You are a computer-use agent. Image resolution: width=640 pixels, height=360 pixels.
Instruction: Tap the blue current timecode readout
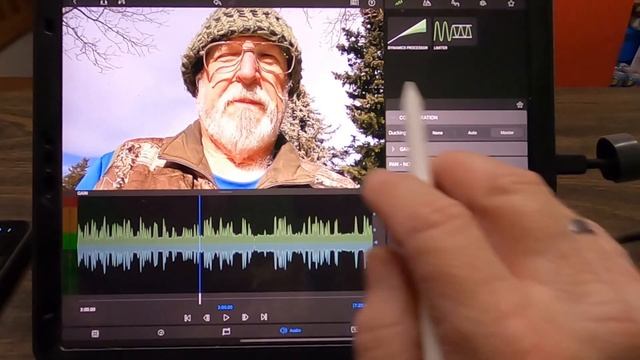point(225,307)
